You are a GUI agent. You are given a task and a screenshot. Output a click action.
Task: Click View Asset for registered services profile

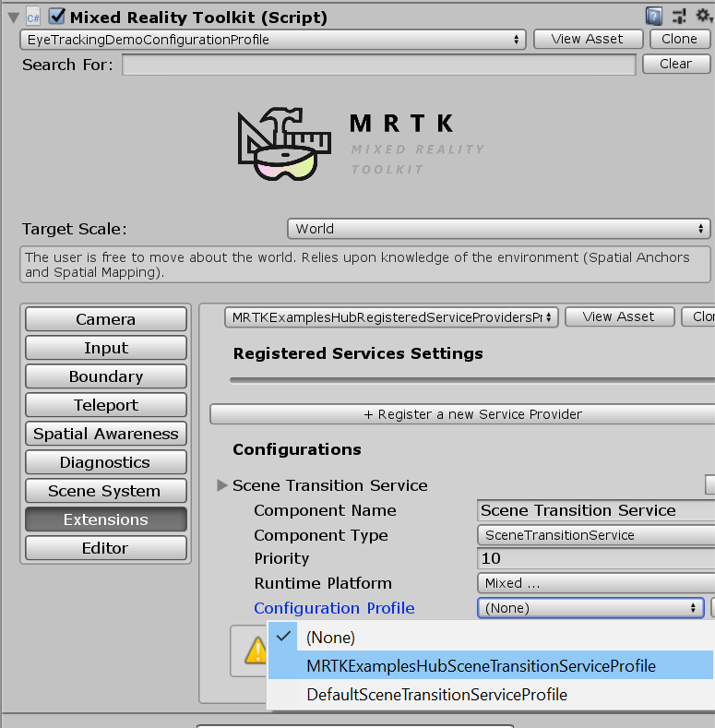(619, 316)
